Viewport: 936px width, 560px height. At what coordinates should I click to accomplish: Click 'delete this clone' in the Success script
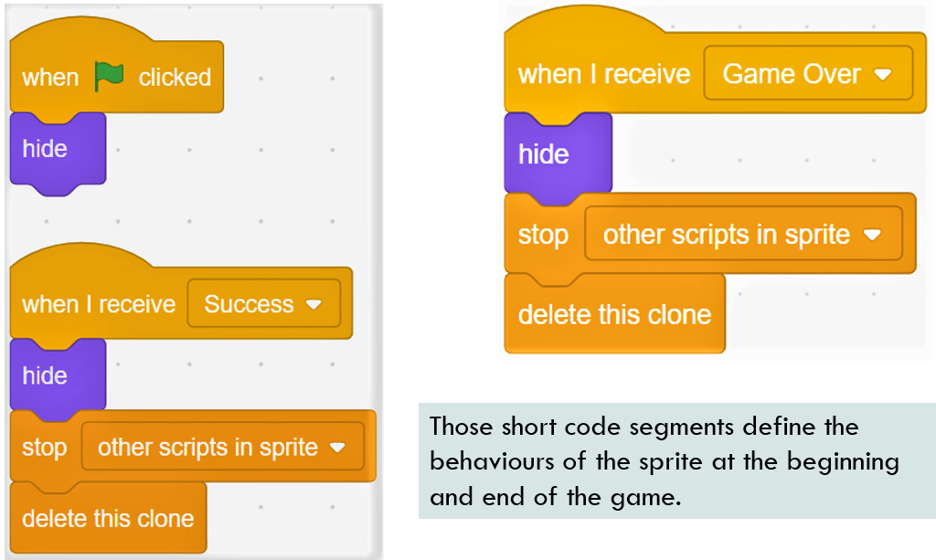[108, 518]
